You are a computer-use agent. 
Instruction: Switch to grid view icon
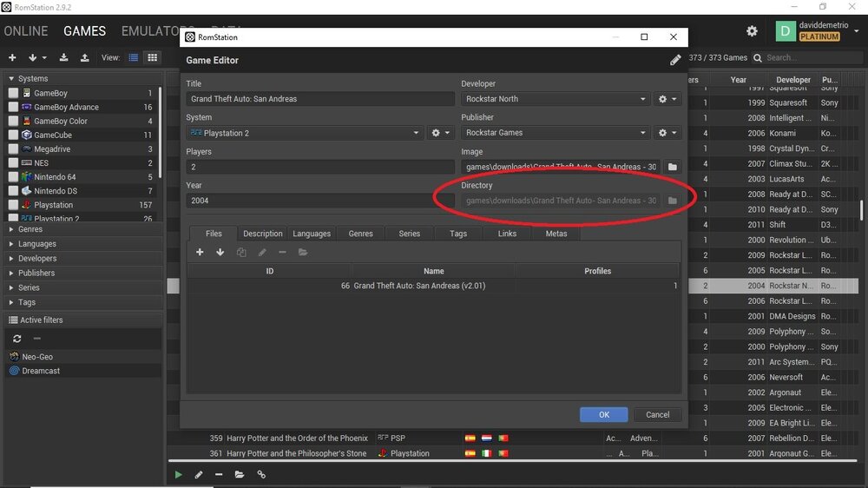click(x=153, y=57)
